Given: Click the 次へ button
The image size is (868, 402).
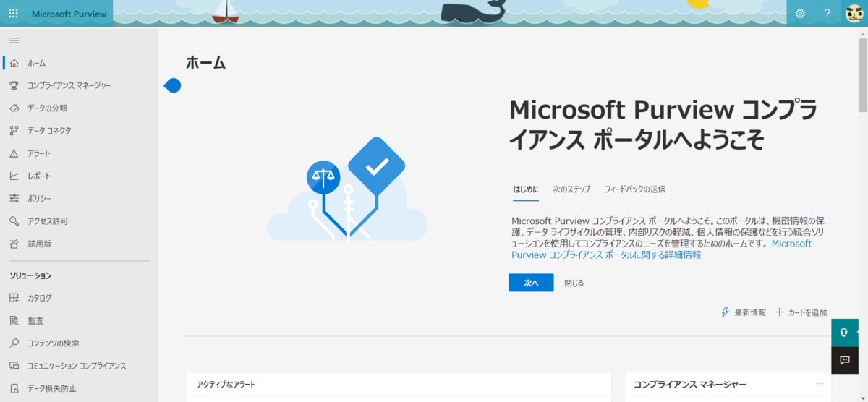Looking at the screenshot, I should [531, 283].
